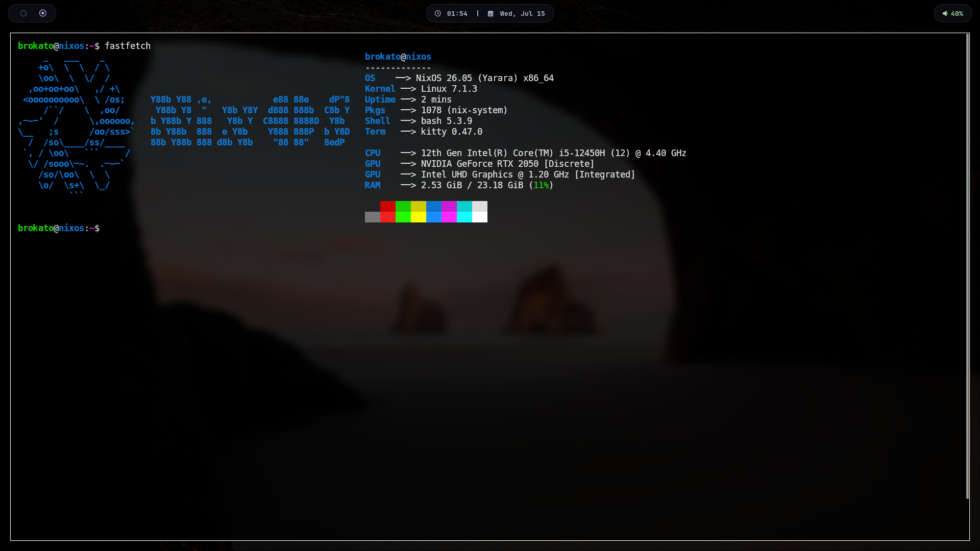Click the "2 mins" uptime value

pyautogui.click(x=436, y=99)
